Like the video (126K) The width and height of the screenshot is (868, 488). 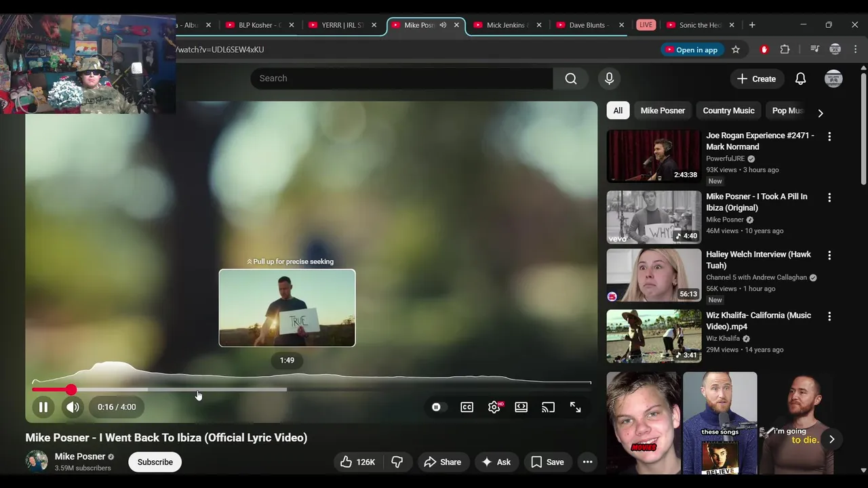[x=357, y=462]
